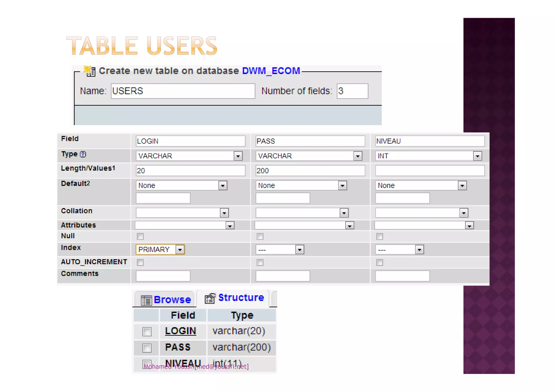Switch to the Browse tab
Screen dimensions: 555x392
[x=172, y=300]
